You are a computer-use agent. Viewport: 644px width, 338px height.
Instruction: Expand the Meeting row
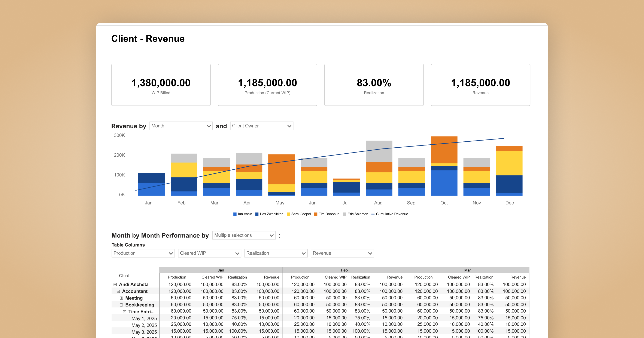click(x=121, y=298)
